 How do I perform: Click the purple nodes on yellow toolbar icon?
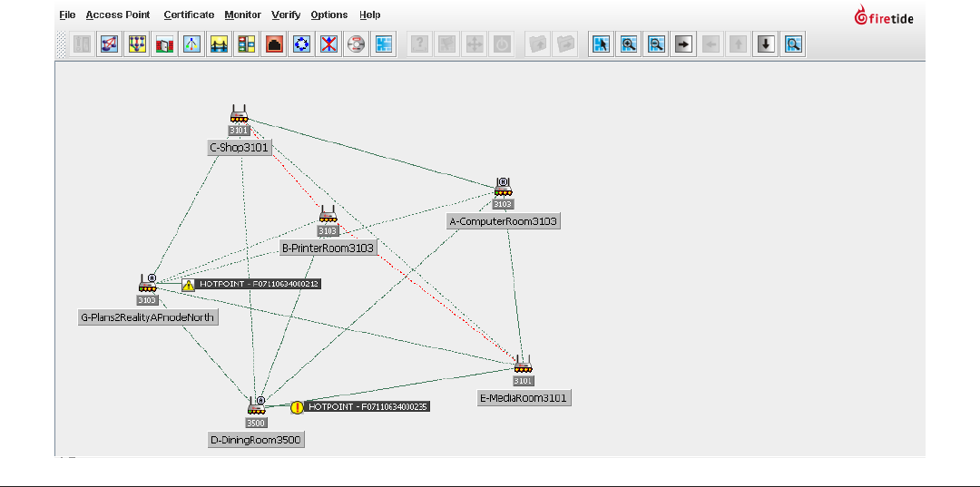(x=137, y=44)
